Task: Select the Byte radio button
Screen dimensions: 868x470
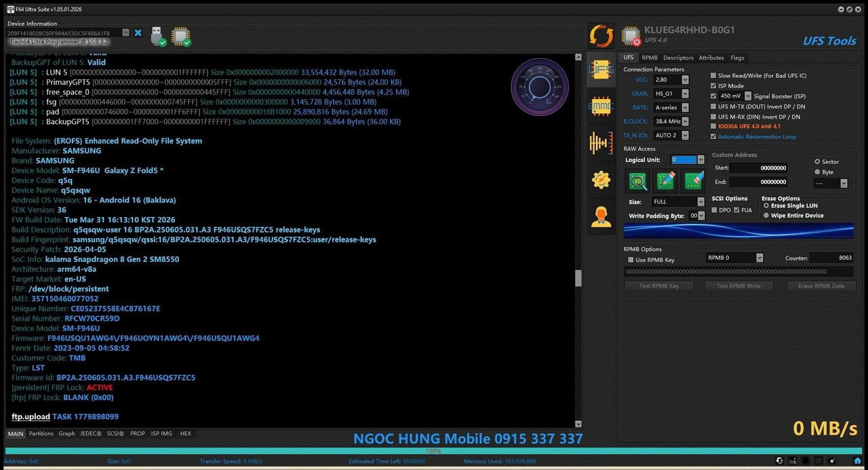Action: 817,172
